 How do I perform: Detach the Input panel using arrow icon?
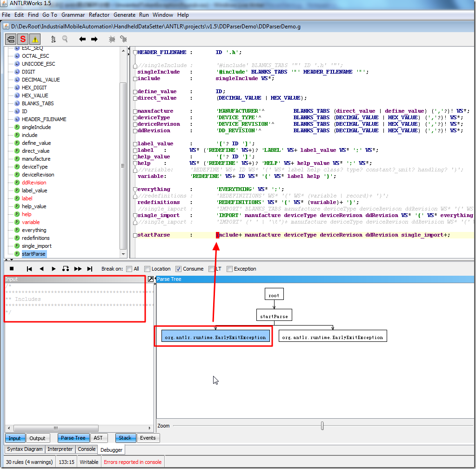[150, 279]
